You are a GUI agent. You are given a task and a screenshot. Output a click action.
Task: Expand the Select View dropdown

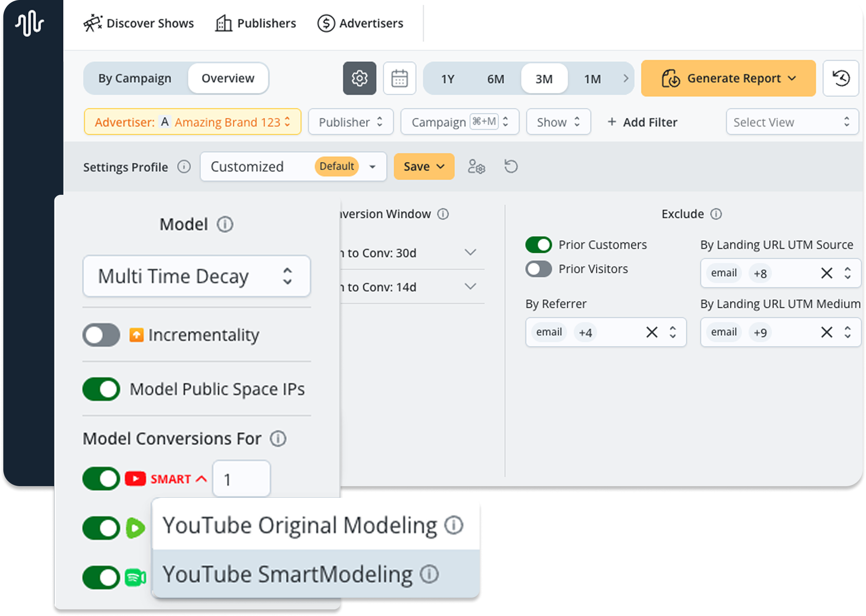(x=791, y=122)
